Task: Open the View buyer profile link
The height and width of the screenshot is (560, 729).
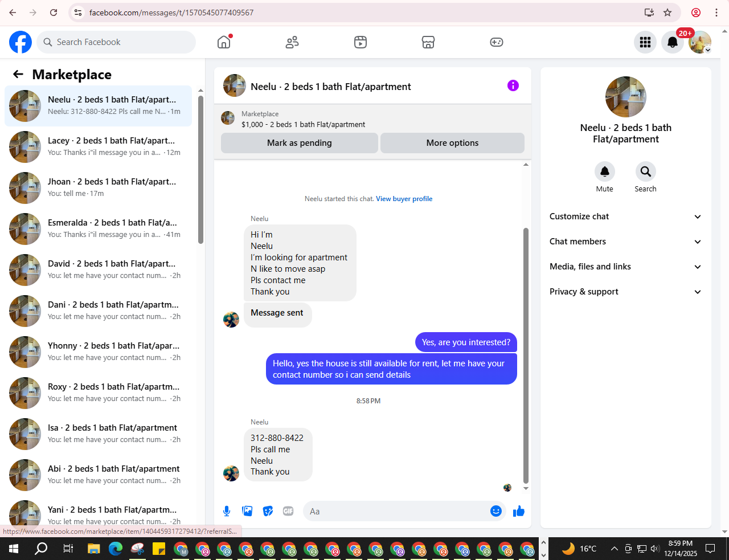Action: coord(404,199)
